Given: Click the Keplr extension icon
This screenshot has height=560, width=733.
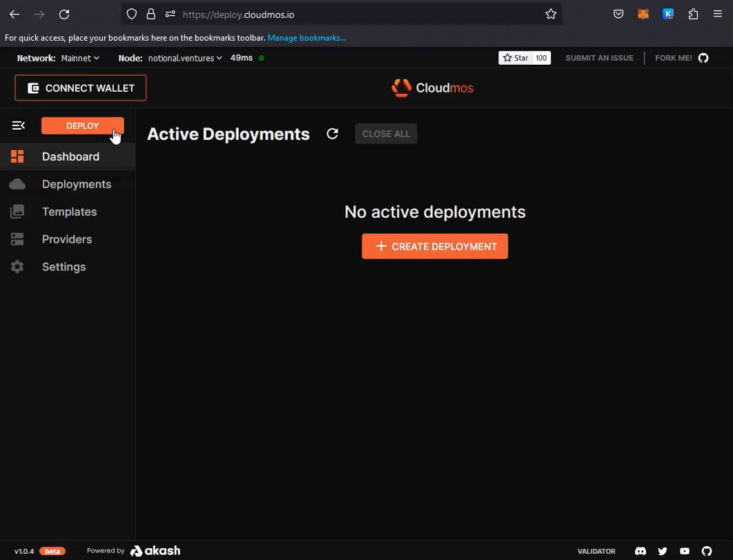Looking at the screenshot, I should point(668,14).
